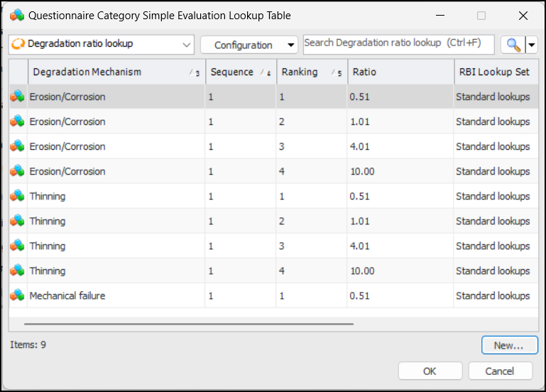
Task: Click the New... button
Action: (508, 345)
